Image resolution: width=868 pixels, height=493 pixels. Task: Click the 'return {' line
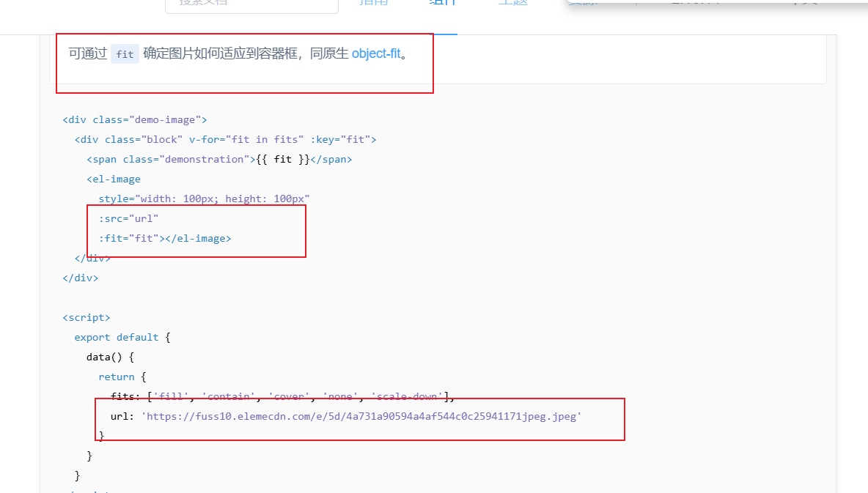[122, 377]
